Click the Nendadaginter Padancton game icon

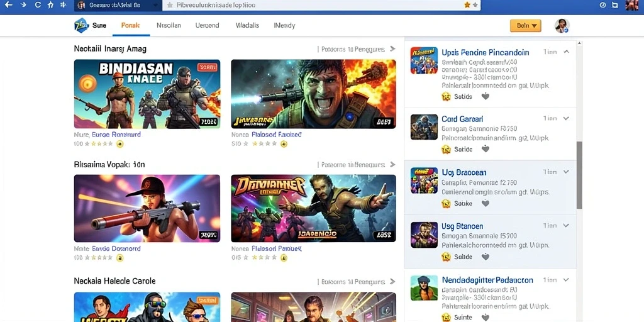pyautogui.click(x=424, y=288)
